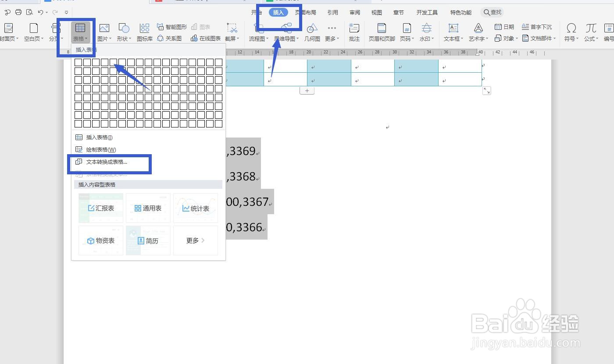Switch to the 页面布局 tab
The width and height of the screenshot is (614, 364).
click(305, 12)
